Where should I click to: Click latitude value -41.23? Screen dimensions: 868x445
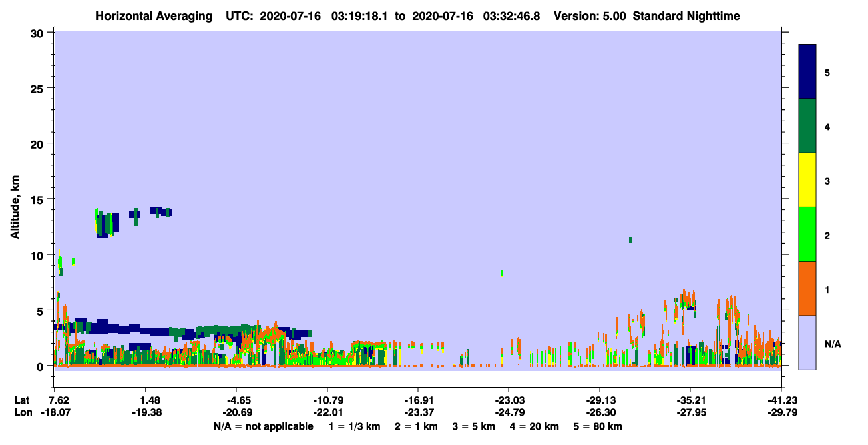781,400
